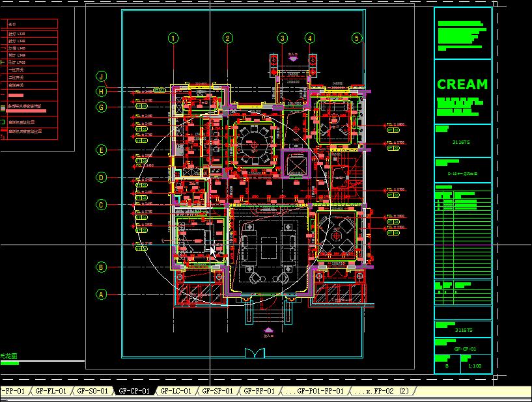The width and height of the screenshot is (532, 402).
Task: Open the GF-SP-01 layout tab
Action: coord(217,391)
